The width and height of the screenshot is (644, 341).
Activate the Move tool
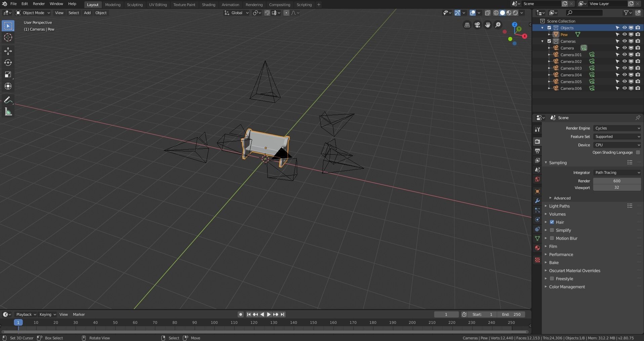(8, 51)
